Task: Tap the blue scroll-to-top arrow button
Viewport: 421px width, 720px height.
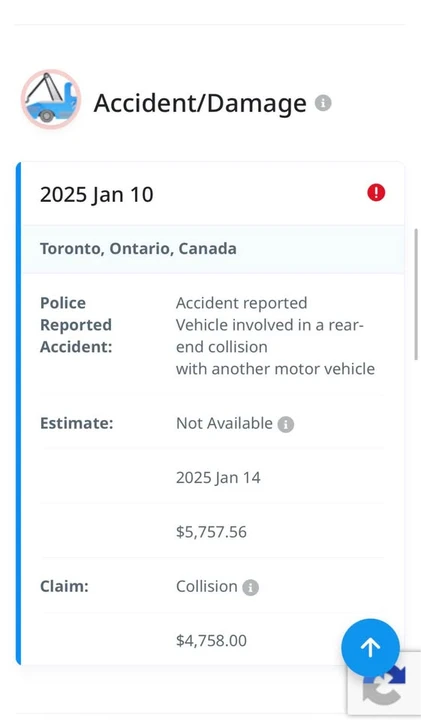Action: (370, 647)
